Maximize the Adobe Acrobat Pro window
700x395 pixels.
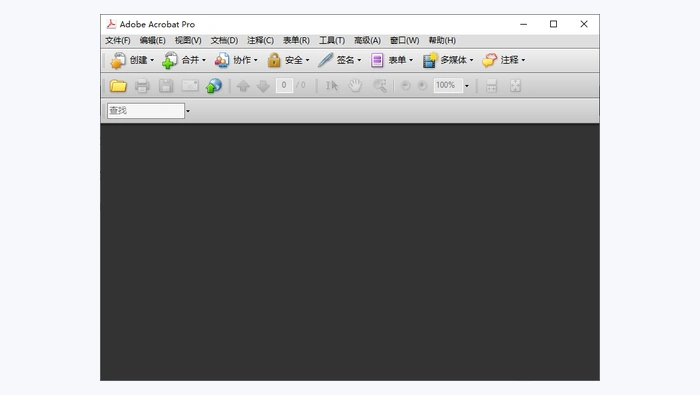(x=554, y=24)
